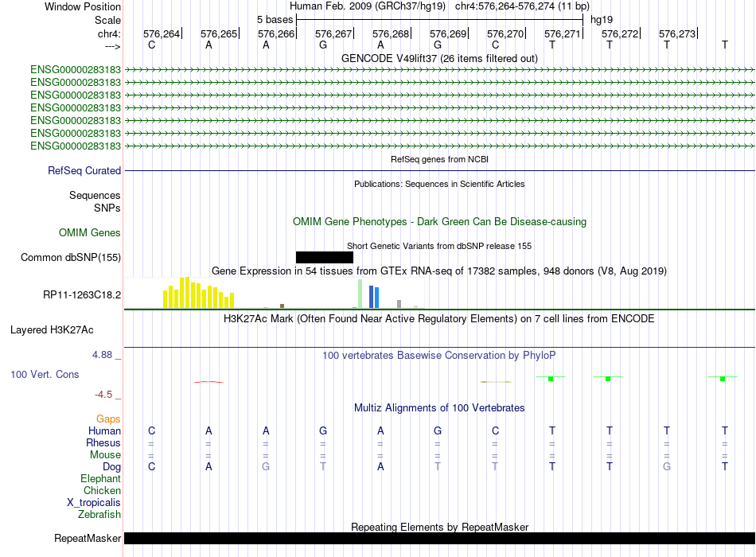Click the Dog alignment row label
Image resolution: width=756 pixels, height=557 pixels.
click(x=112, y=467)
